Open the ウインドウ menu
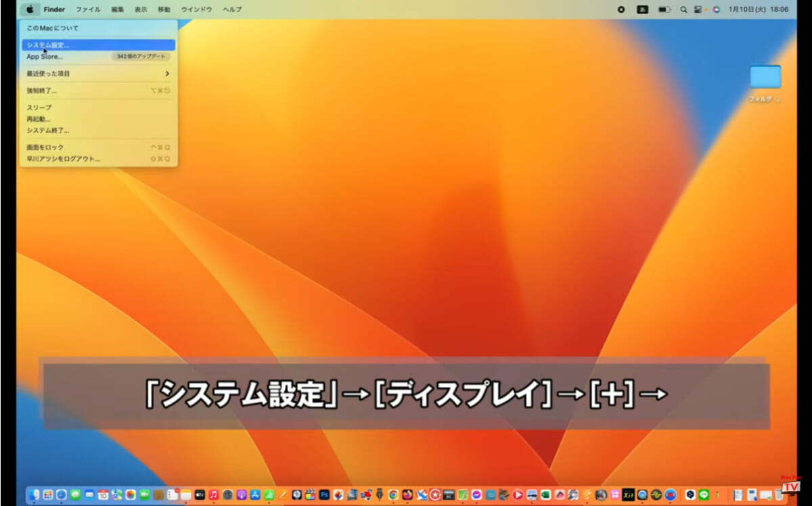 pos(196,9)
